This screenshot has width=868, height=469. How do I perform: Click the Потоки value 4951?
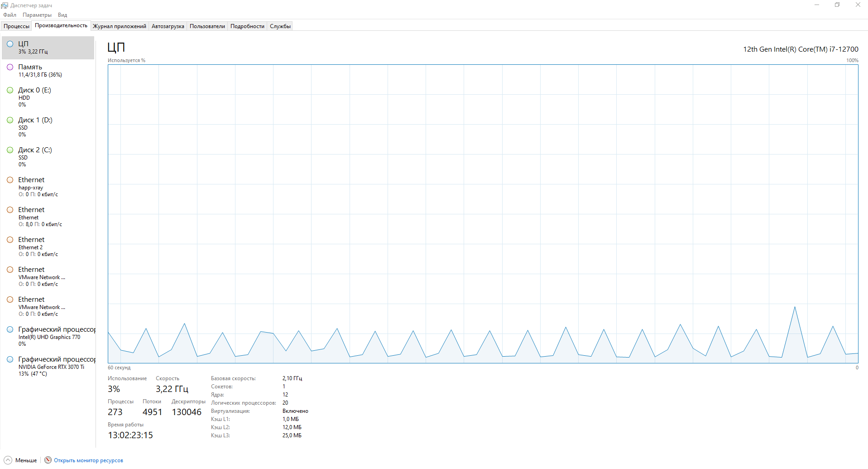click(152, 412)
